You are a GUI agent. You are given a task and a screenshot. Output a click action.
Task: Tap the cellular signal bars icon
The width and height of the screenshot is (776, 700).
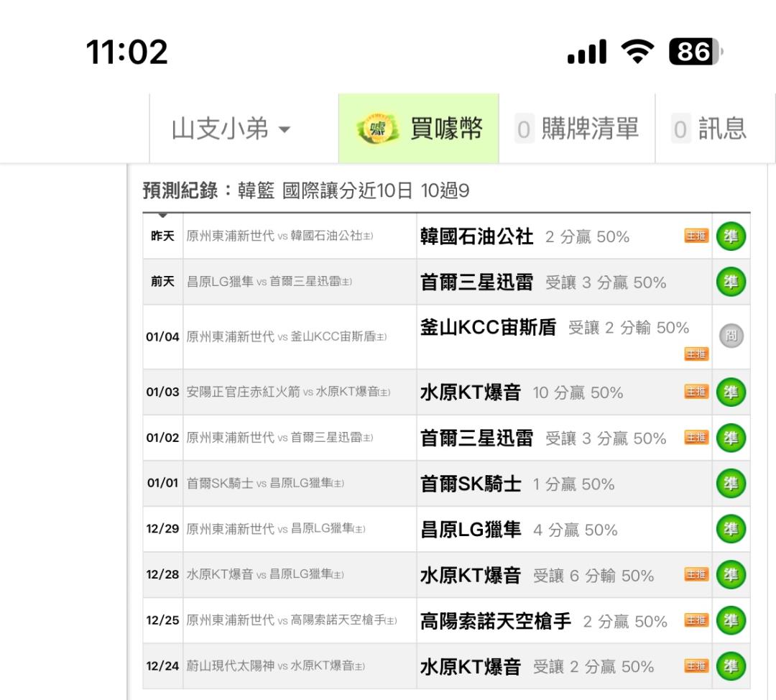[x=587, y=52]
